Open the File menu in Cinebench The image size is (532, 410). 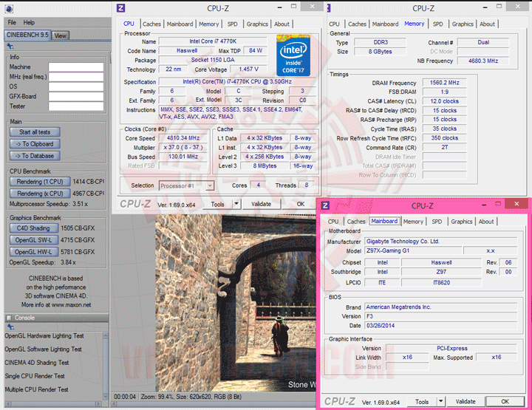coord(13,22)
